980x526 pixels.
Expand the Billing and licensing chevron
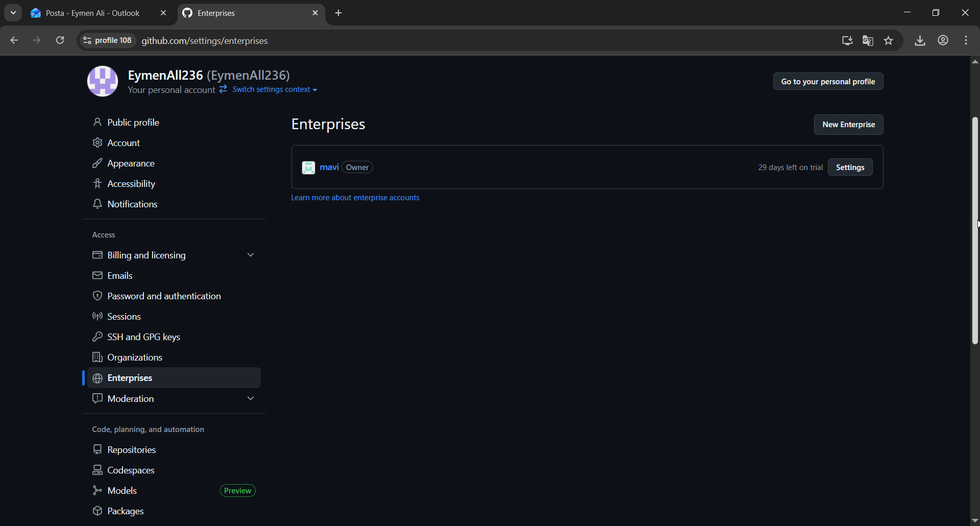(251, 255)
